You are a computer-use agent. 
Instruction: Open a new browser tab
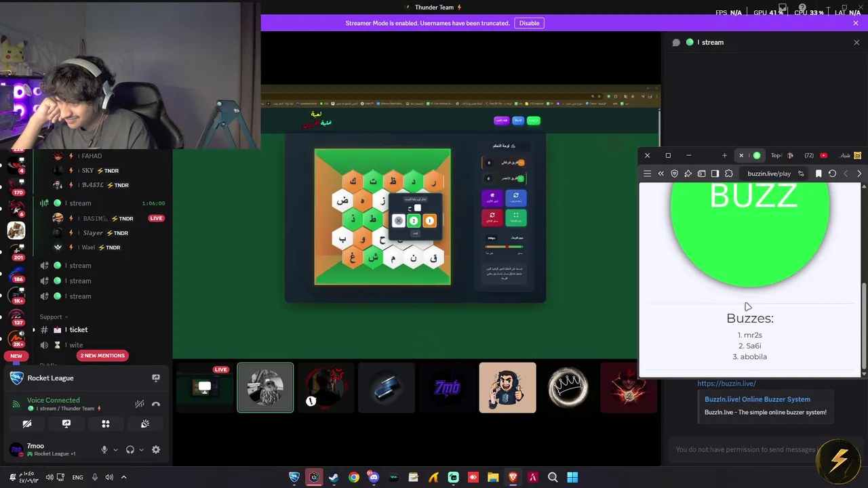click(x=724, y=155)
